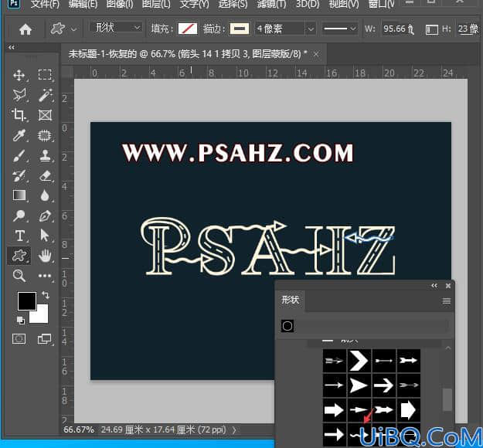483x448 pixels.
Task: Open the 编辑(E) menu
Action: pos(83,5)
